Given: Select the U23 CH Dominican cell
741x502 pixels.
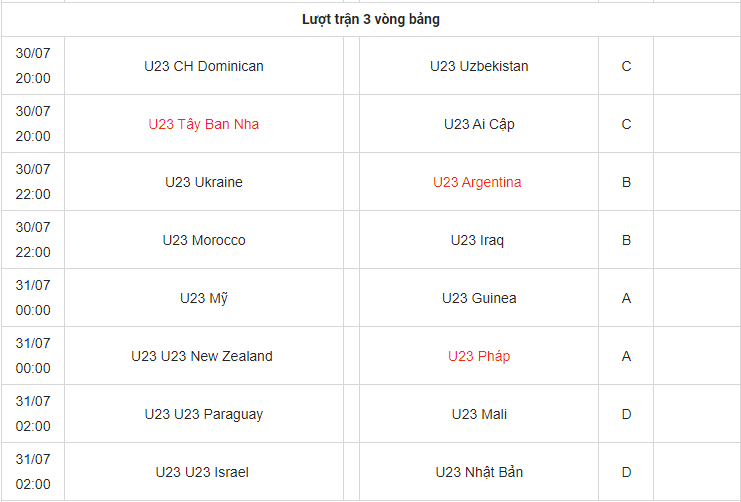Looking at the screenshot, I should 204,66.
